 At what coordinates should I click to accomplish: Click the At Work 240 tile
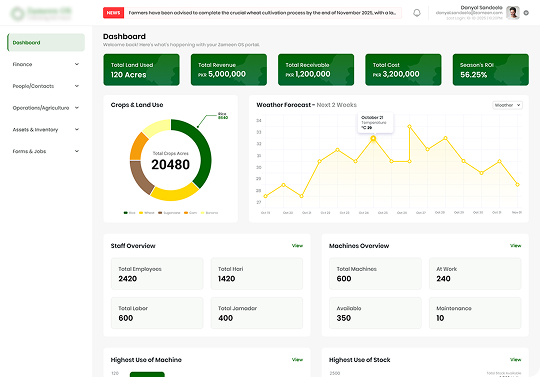click(475, 274)
